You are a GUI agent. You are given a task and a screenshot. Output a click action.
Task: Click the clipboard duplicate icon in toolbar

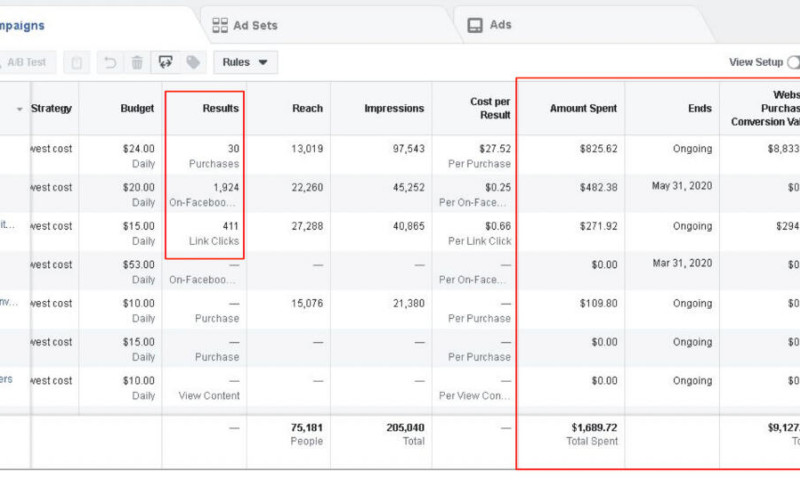point(77,62)
